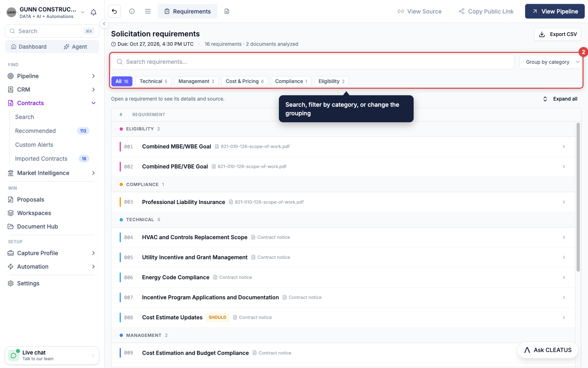Click the Market Intelligence building icon

pos(11,173)
